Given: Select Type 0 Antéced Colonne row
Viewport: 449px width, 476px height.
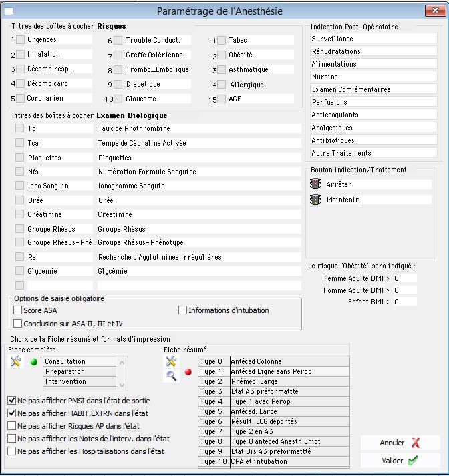Looking at the screenshot, I should click(274, 361).
